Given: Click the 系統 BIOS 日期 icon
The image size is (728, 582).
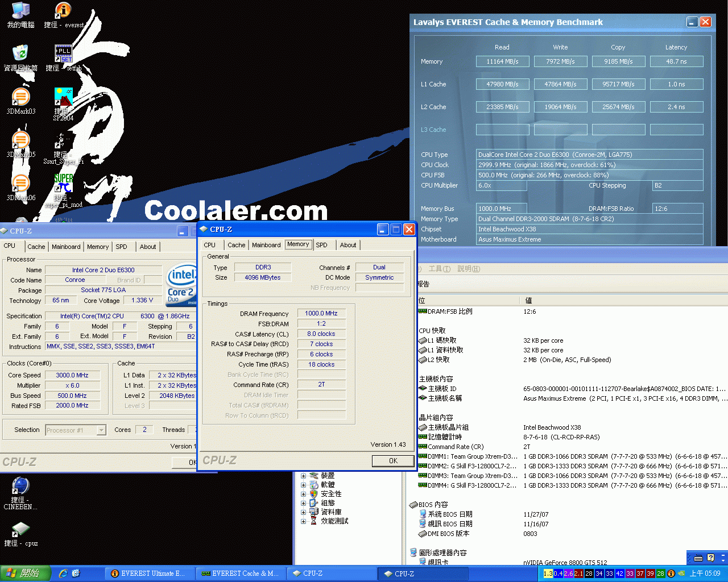Looking at the screenshot, I should 423,514.
